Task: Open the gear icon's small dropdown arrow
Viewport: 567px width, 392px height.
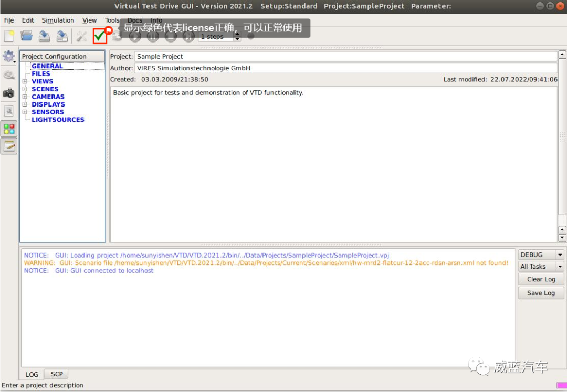Action: pyautogui.click(x=15, y=62)
